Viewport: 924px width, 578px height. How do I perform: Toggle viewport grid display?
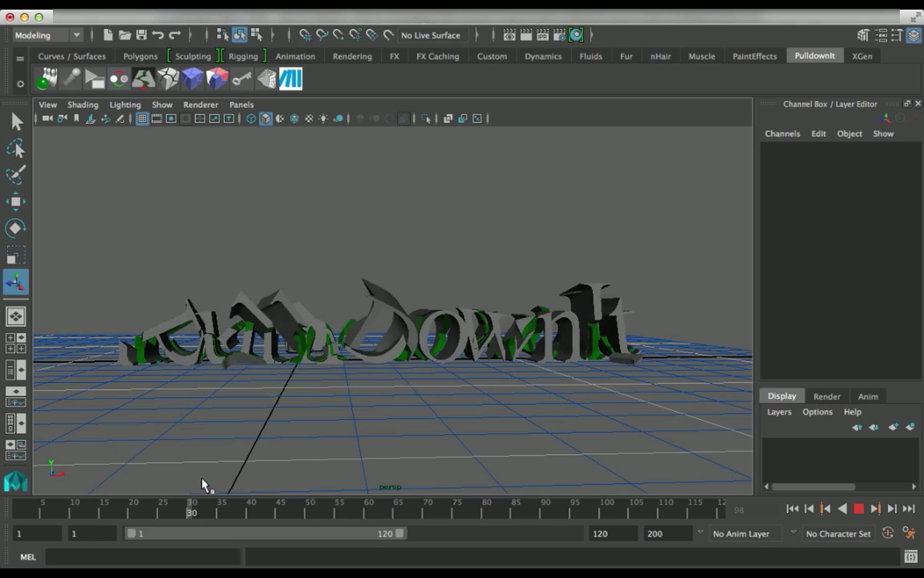pos(142,119)
